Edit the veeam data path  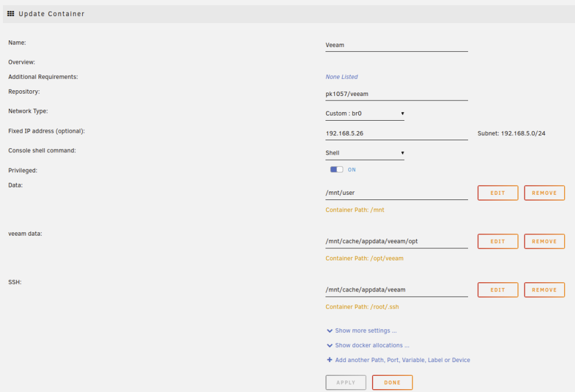tap(497, 241)
